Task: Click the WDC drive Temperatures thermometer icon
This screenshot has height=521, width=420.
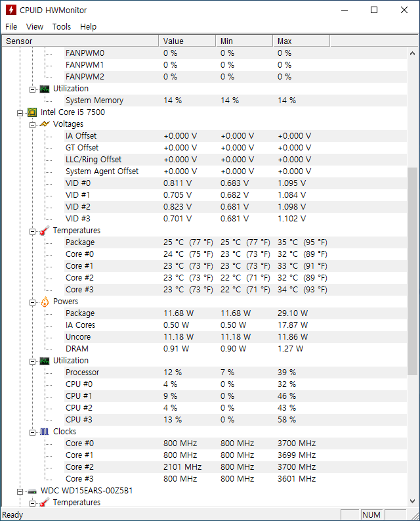Action: click(45, 503)
